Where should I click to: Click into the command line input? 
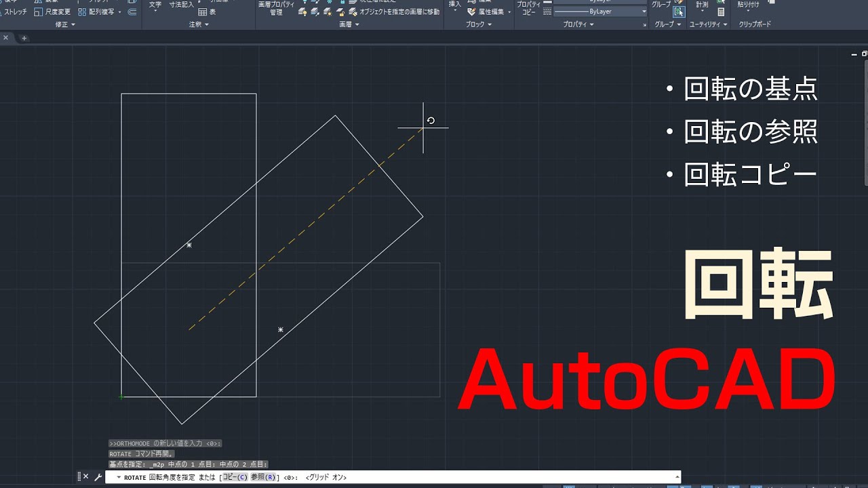(393, 477)
